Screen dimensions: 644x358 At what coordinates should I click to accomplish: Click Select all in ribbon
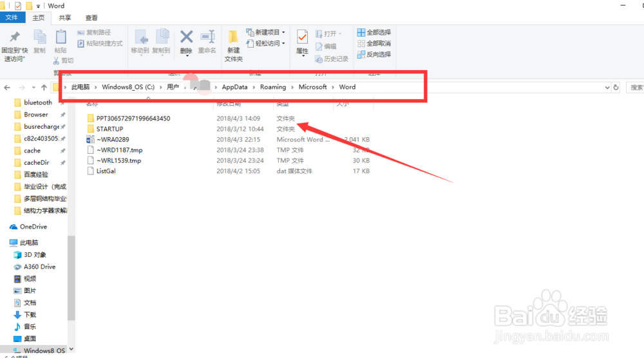coord(374,32)
